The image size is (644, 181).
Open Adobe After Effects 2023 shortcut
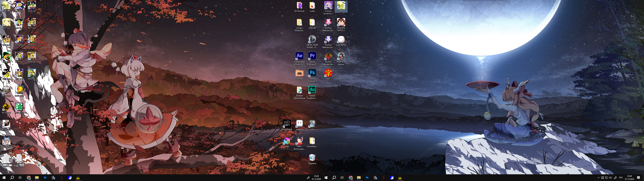(x=299, y=56)
